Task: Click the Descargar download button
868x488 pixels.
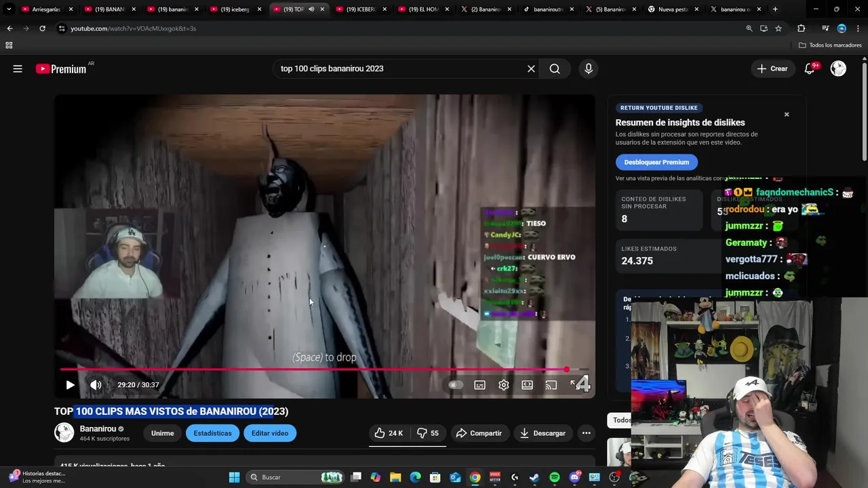Action: (x=542, y=433)
